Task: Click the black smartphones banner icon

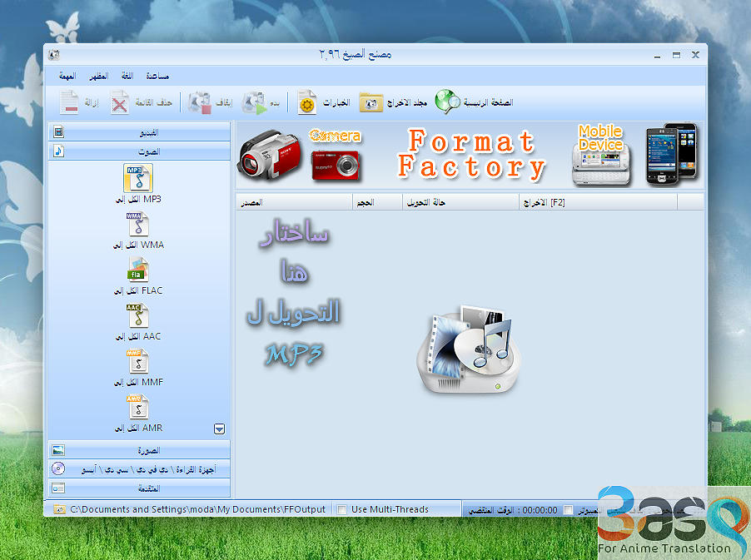Action: coord(672,154)
